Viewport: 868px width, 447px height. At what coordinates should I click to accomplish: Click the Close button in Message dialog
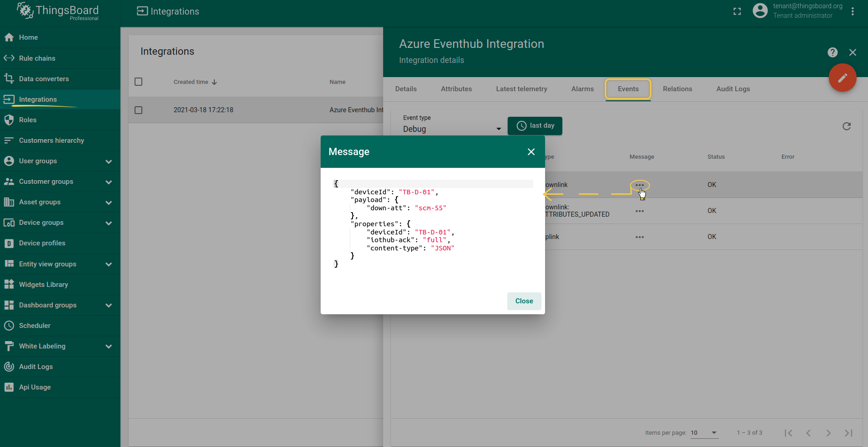pyautogui.click(x=524, y=301)
